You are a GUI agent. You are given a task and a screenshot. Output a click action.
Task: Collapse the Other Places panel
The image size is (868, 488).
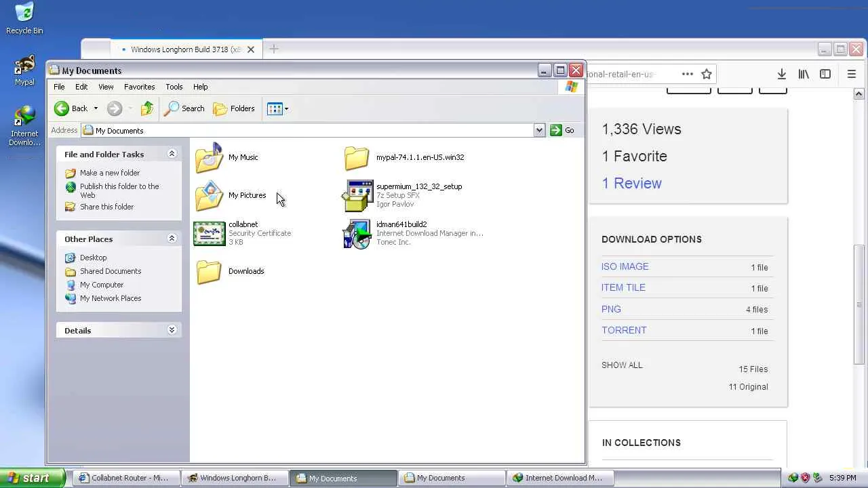point(172,239)
